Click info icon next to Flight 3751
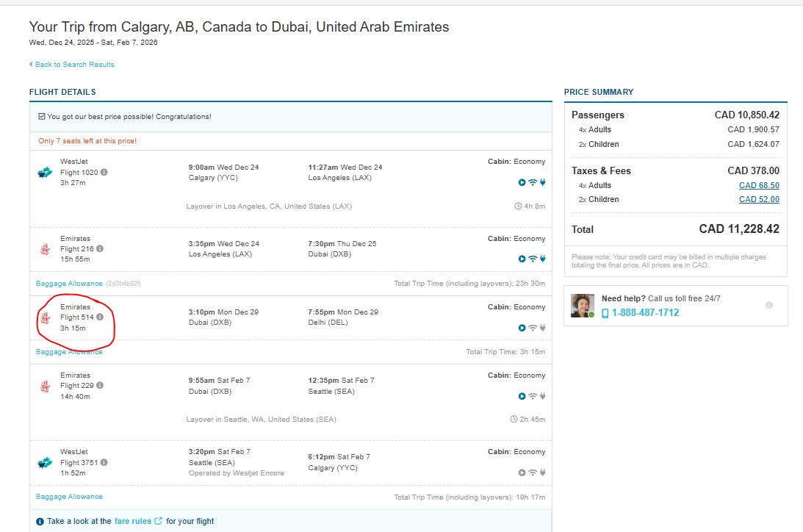The height and width of the screenshot is (532, 803). (x=104, y=462)
